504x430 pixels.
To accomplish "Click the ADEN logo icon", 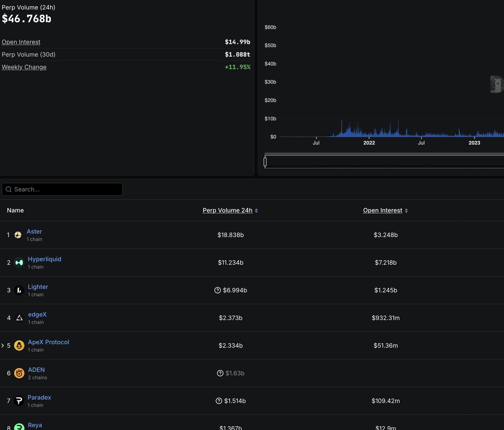I will click(x=19, y=373).
